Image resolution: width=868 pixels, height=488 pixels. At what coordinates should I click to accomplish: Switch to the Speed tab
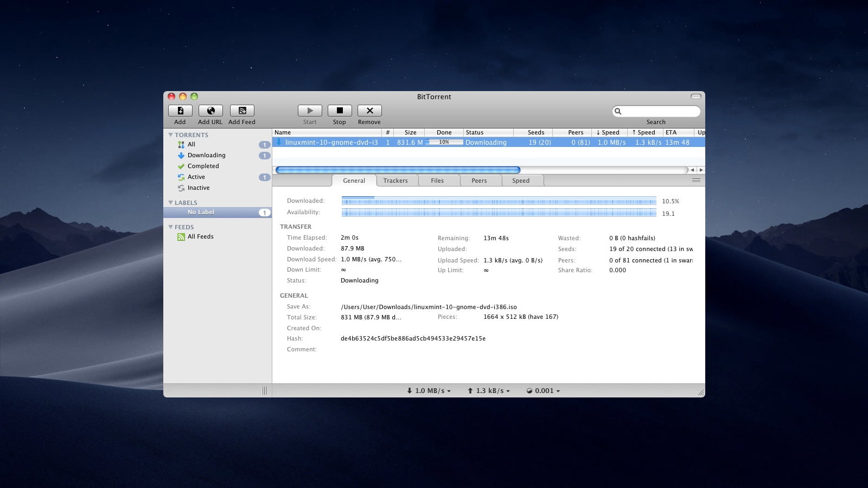click(521, 181)
